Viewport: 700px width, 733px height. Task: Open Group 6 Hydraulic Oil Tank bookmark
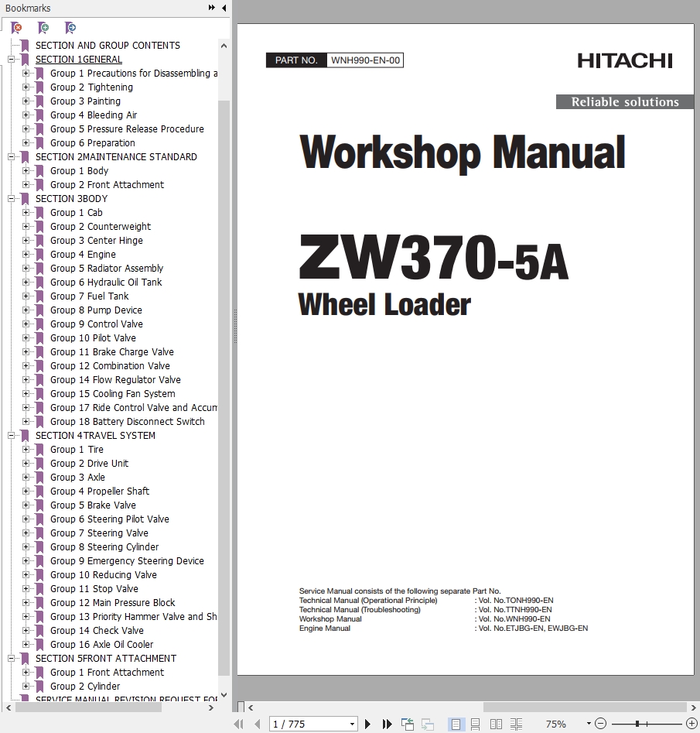pos(106,283)
